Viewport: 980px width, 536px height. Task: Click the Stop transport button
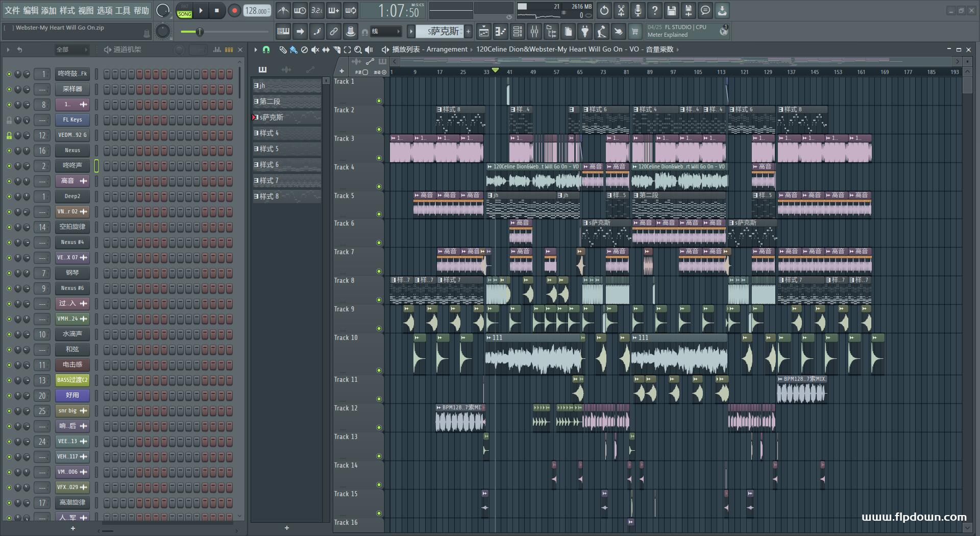216,11
